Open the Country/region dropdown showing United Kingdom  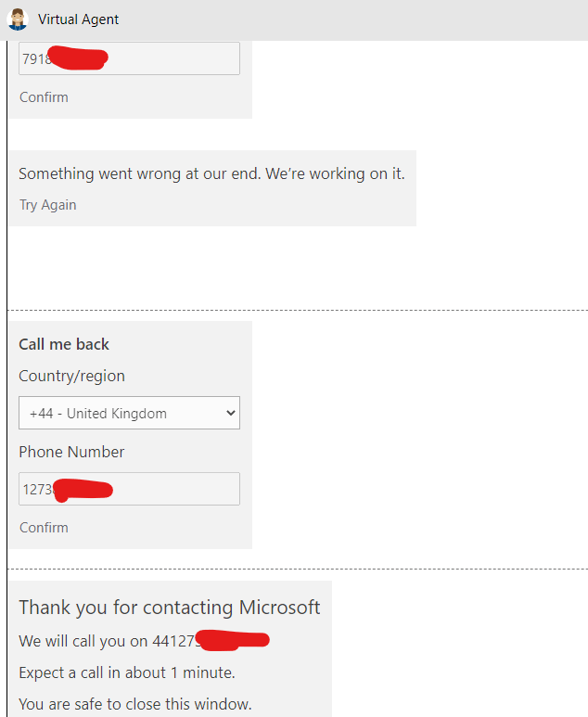click(x=129, y=413)
